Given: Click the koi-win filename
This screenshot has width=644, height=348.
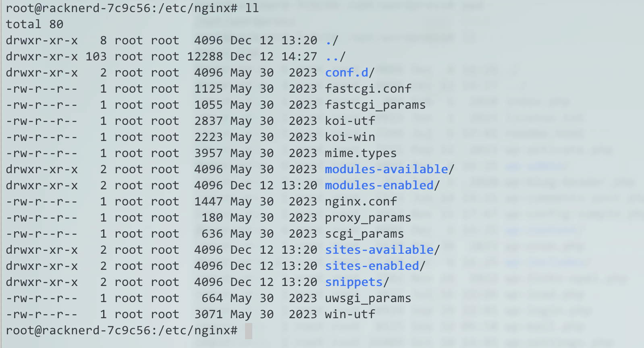Looking at the screenshot, I should (350, 137).
